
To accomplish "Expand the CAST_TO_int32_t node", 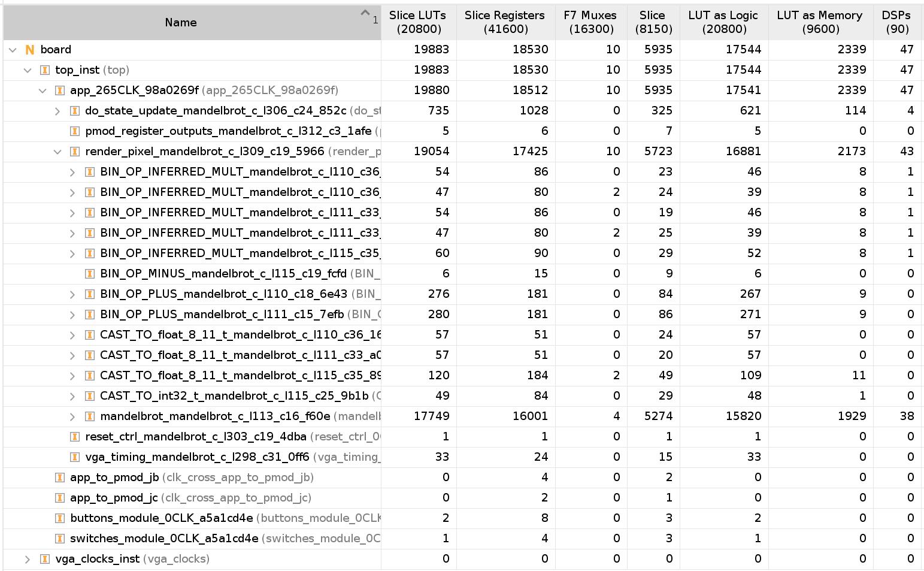I will (x=72, y=396).
